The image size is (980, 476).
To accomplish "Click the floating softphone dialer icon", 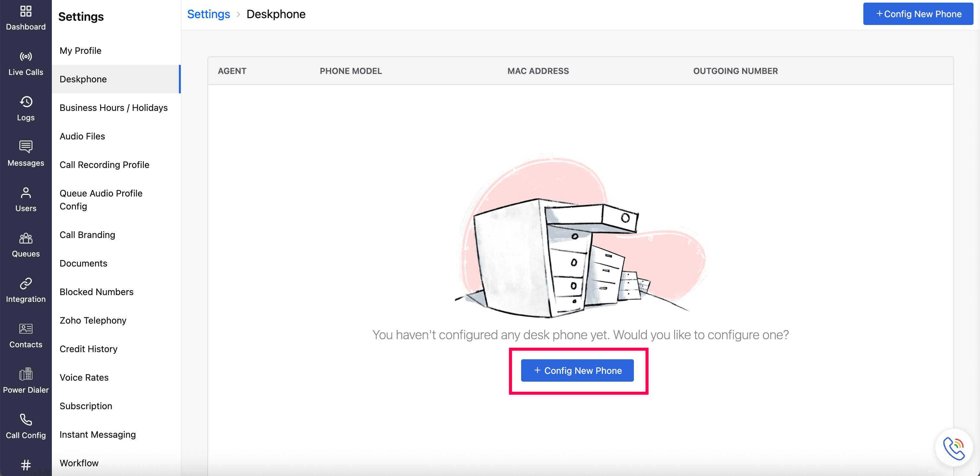I will [x=954, y=448].
